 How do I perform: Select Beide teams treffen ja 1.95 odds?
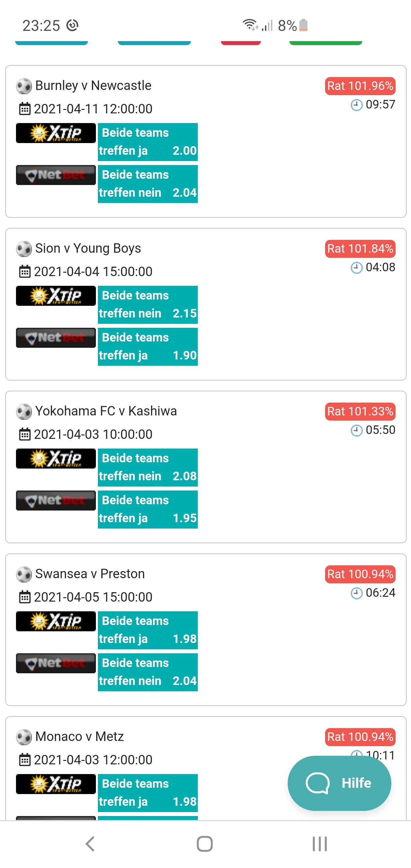pyautogui.click(x=148, y=509)
